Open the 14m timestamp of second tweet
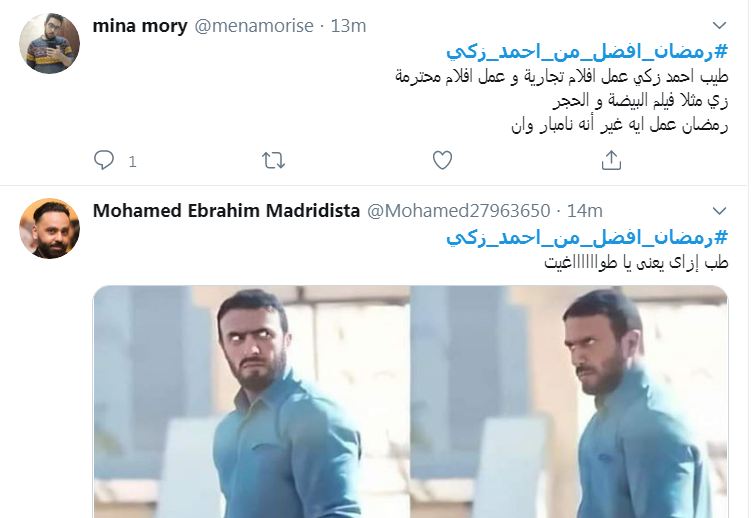 click(x=585, y=211)
